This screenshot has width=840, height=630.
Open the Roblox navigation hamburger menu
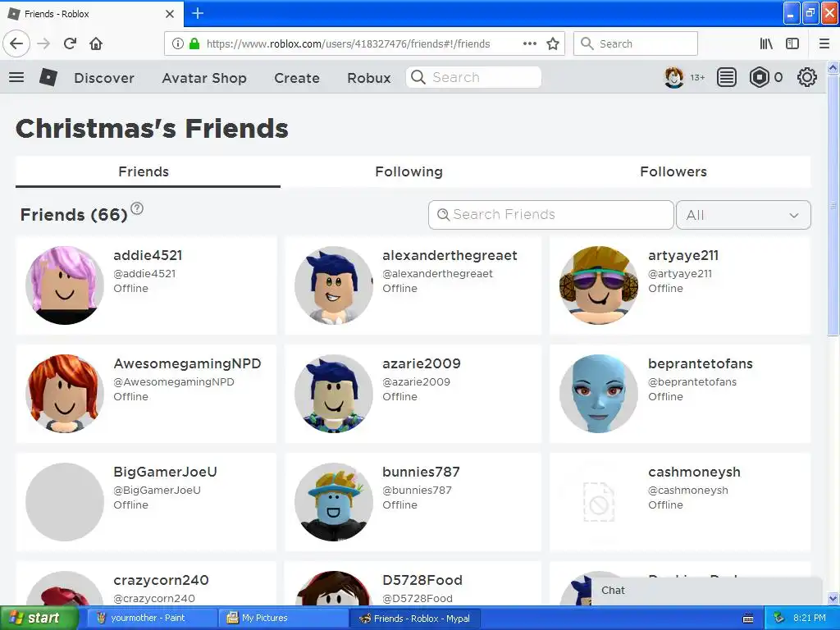[x=16, y=78]
